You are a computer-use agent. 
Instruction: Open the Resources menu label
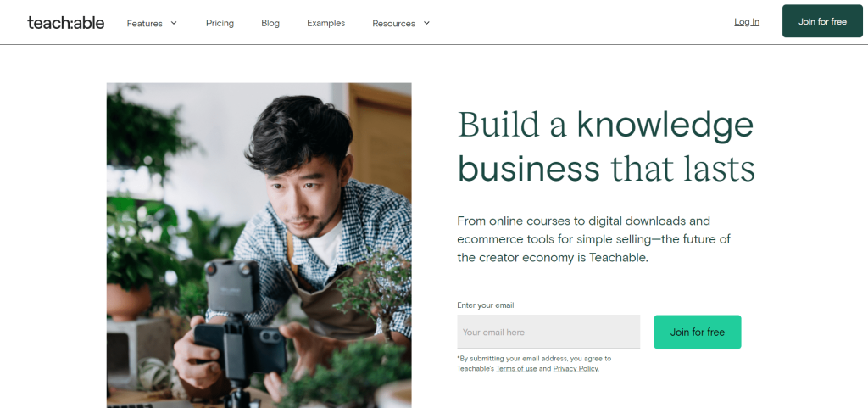393,23
